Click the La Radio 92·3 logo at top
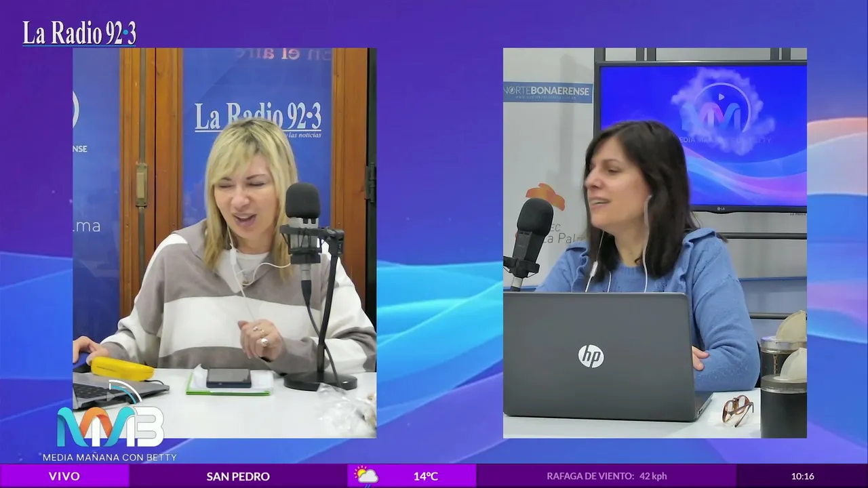 [79, 33]
